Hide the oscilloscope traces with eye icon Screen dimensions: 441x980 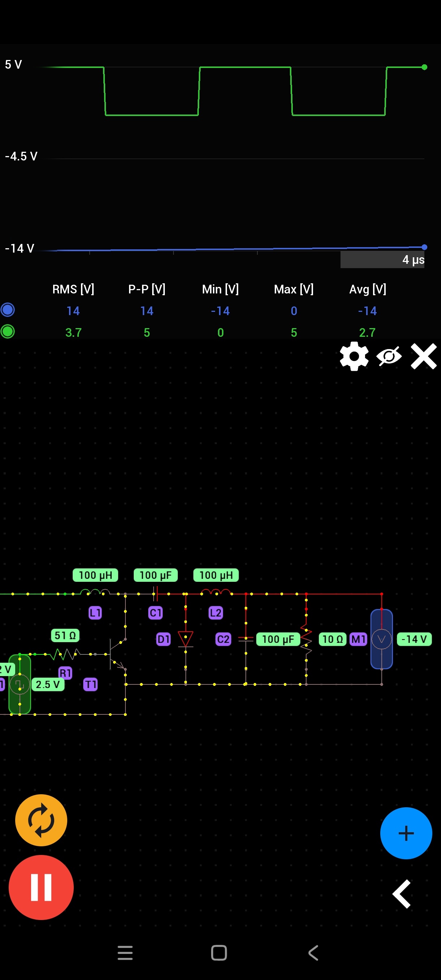point(389,356)
